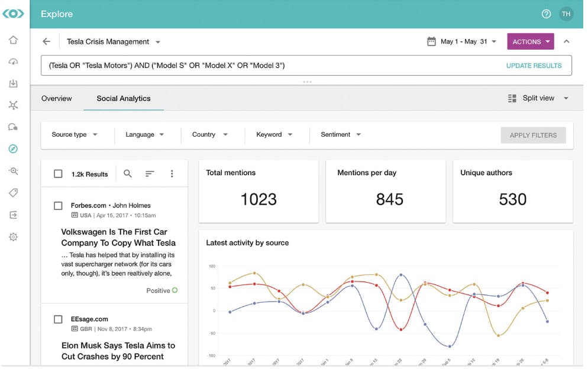Switch to the Social Analytics tab
Screen dimensions: 588x375
(124, 98)
